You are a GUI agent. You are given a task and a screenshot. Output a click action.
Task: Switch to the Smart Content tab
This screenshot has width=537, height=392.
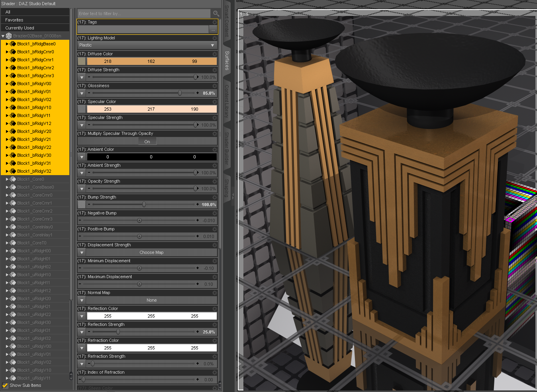point(227,21)
